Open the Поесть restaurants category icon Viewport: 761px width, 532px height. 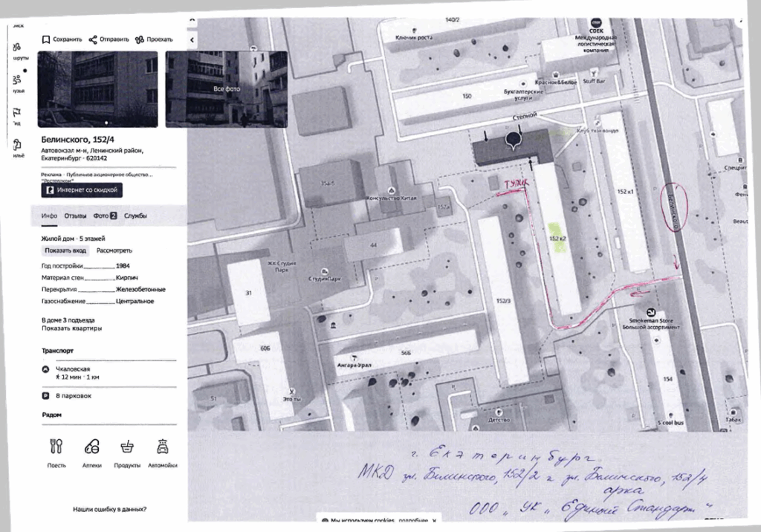[56, 447]
